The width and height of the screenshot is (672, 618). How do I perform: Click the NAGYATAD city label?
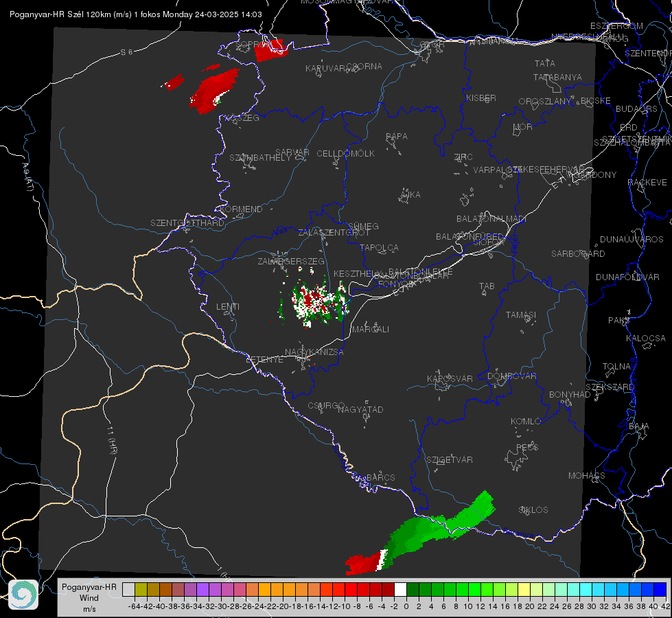[x=360, y=409]
